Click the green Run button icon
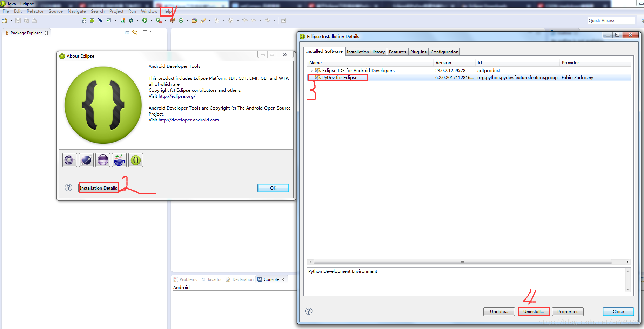 [x=145, y=20]
